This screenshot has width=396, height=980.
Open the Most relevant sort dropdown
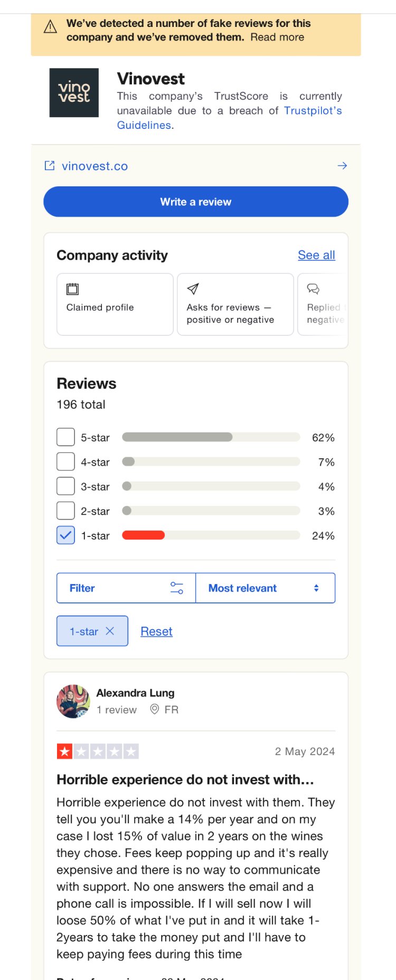click(265, 588)
